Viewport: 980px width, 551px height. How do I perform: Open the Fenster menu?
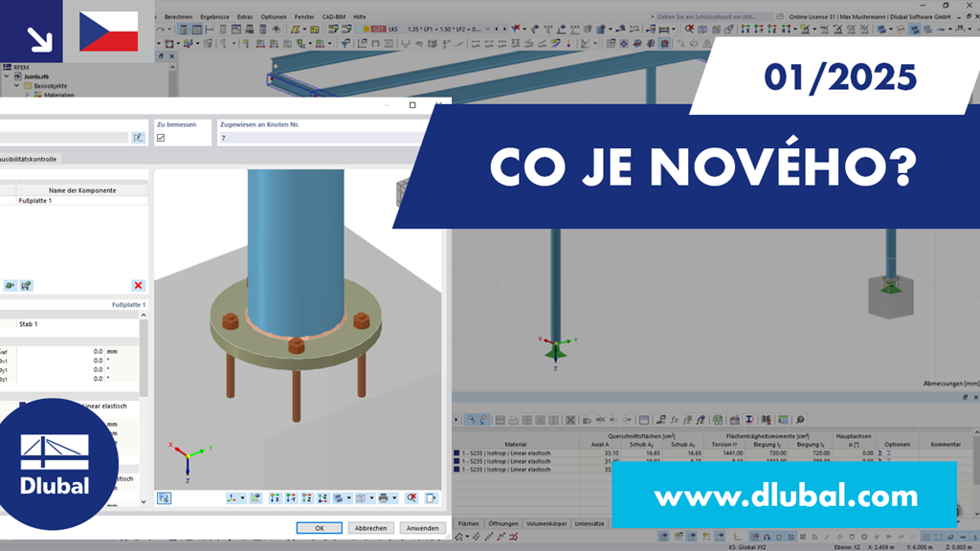304,17
